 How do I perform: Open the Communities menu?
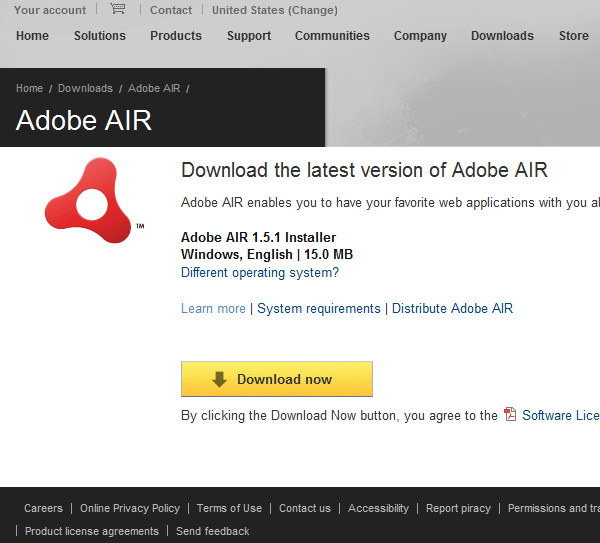coord(332,36)
